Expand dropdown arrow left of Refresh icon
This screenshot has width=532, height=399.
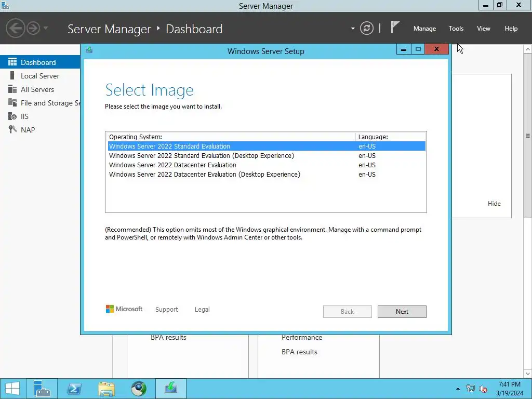tap(353, 29)
